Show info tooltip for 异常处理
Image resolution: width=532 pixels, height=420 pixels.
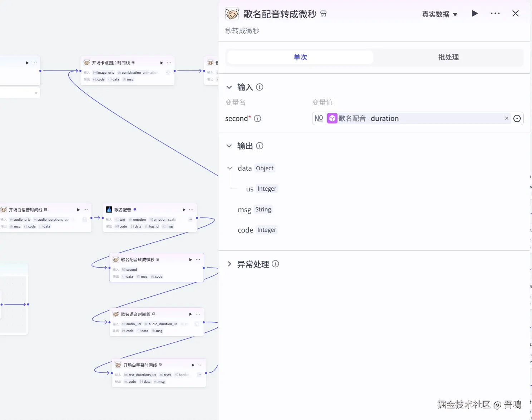click(275, 264)
